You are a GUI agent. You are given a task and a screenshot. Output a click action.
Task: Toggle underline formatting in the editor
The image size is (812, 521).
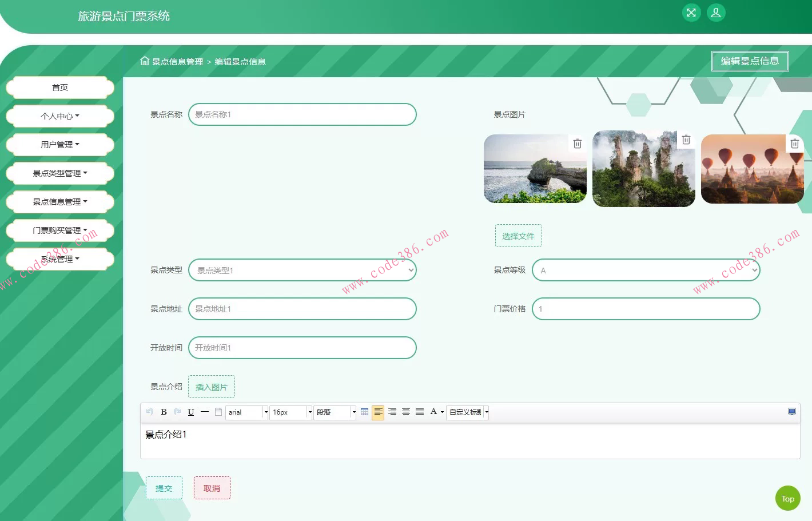click(x=191, y=412)
